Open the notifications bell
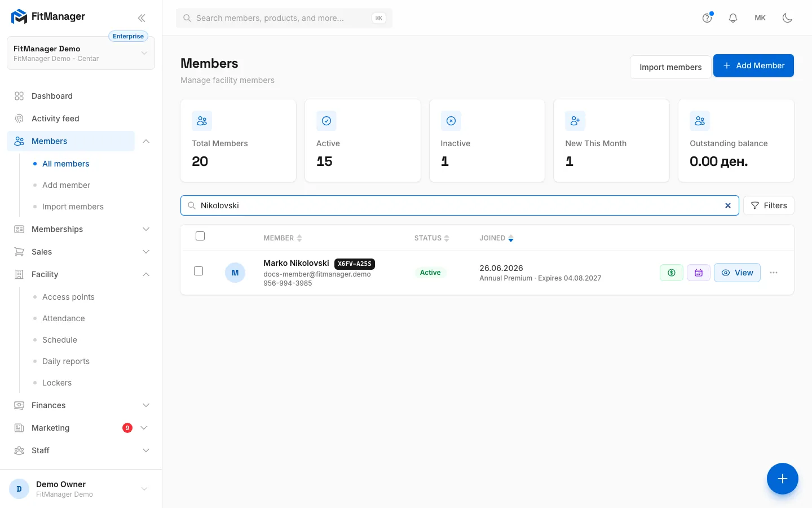This screenshot has width=812, height=508. pyautogui.click(x=733, y=18)
